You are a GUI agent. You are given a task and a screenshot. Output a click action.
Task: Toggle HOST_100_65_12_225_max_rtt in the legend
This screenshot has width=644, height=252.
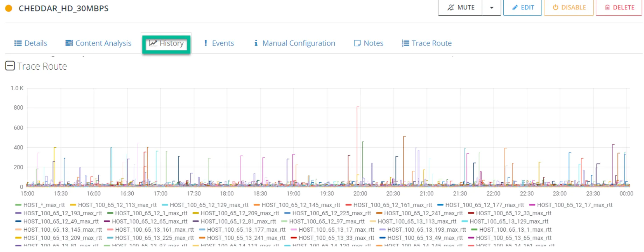(x=328, y=213)
